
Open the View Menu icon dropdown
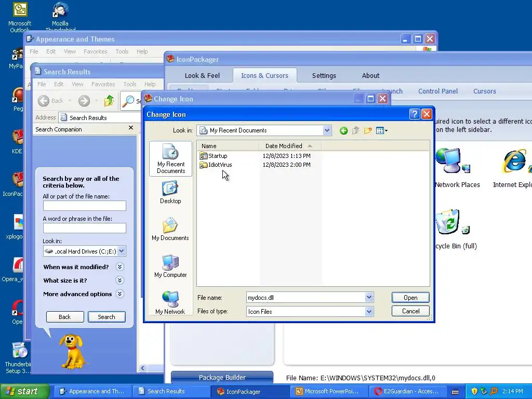pyautogui.click(x=382, y=130)
